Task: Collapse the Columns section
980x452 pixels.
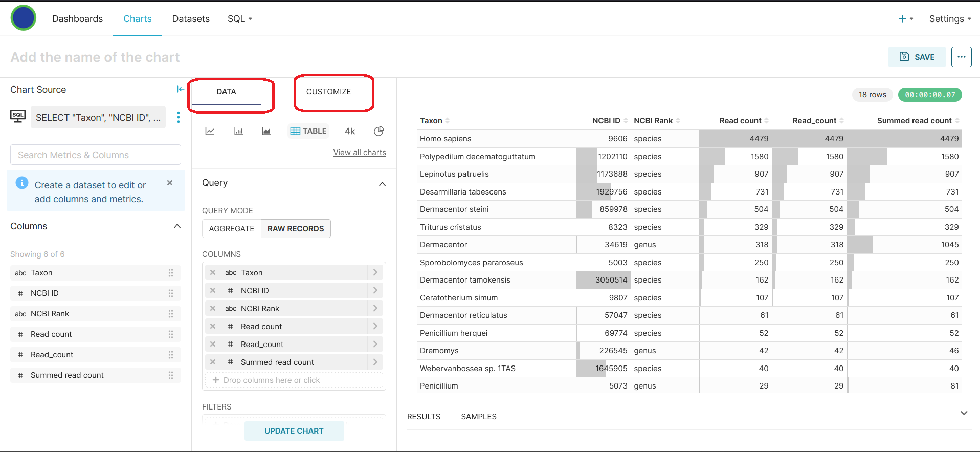Action: pos(177,226)
